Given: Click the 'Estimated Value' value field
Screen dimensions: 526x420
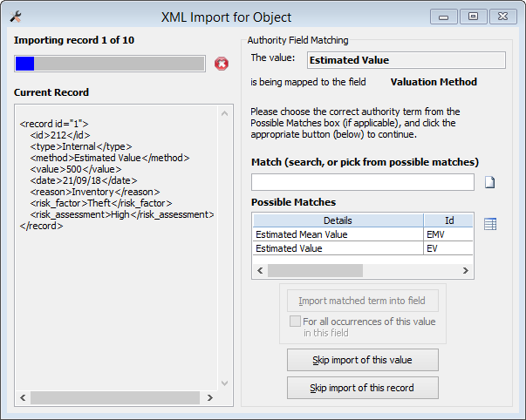Looking at the screenshot, I should coord(406,60).
